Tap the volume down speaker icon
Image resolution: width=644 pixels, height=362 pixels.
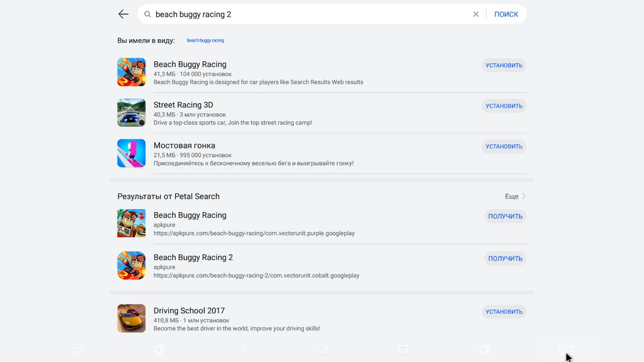[159, 350]
